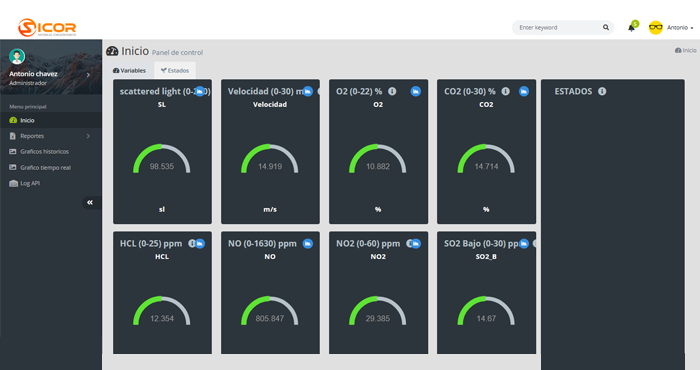
Task: Click info icon on CO2 card
Action: [505, 91]
